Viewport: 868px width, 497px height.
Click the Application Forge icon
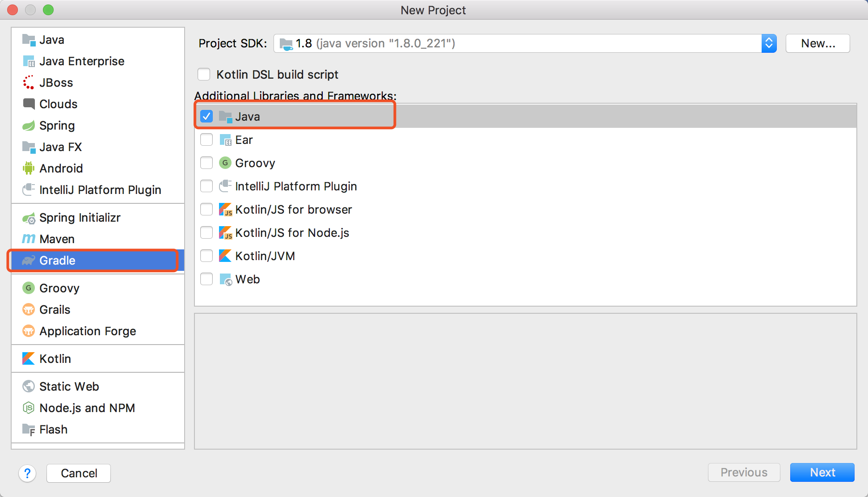point(29,331)
